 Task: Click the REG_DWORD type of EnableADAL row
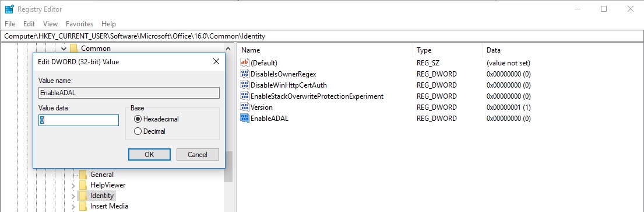click(x=437, y=118)
